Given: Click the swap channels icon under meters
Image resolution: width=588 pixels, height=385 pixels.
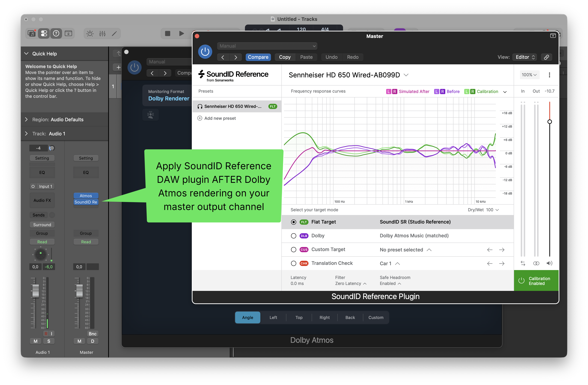Looking at the screenshot, I should [x=523, y=263].
